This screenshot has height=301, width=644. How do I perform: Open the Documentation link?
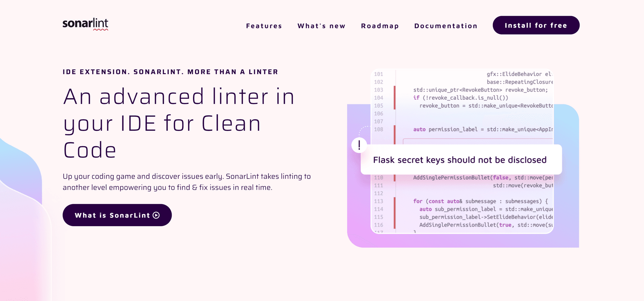tap(446, 26)
